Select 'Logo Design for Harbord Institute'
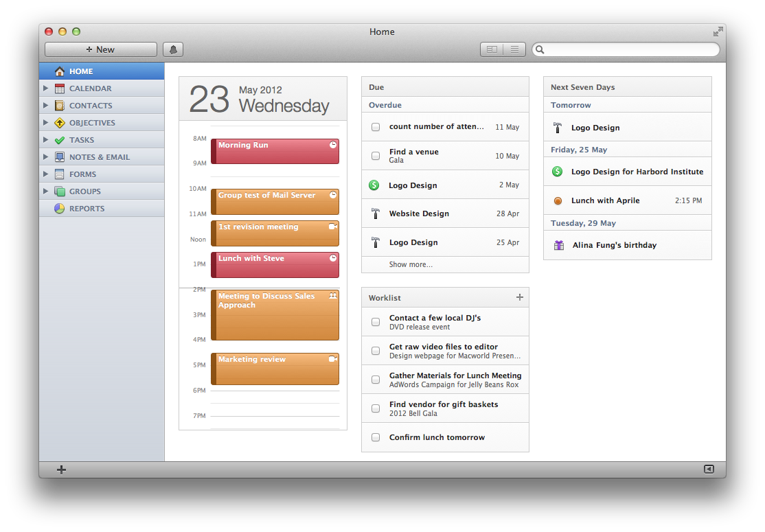Image resolution: width=765 pixels, height=532 pixels. pyautogui.click(x=637, y=172)
